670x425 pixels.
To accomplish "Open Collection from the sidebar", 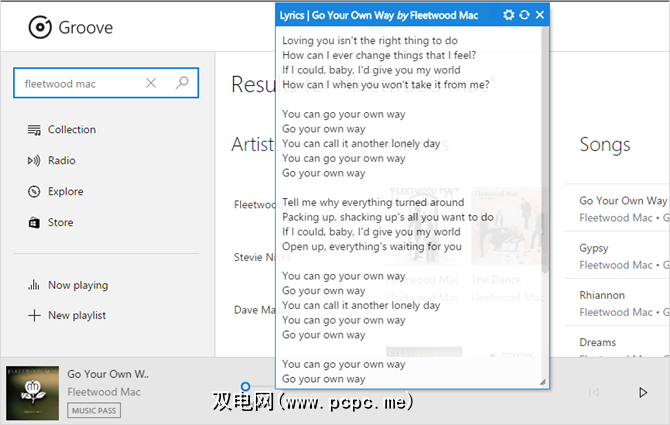I will click(71, 129).
